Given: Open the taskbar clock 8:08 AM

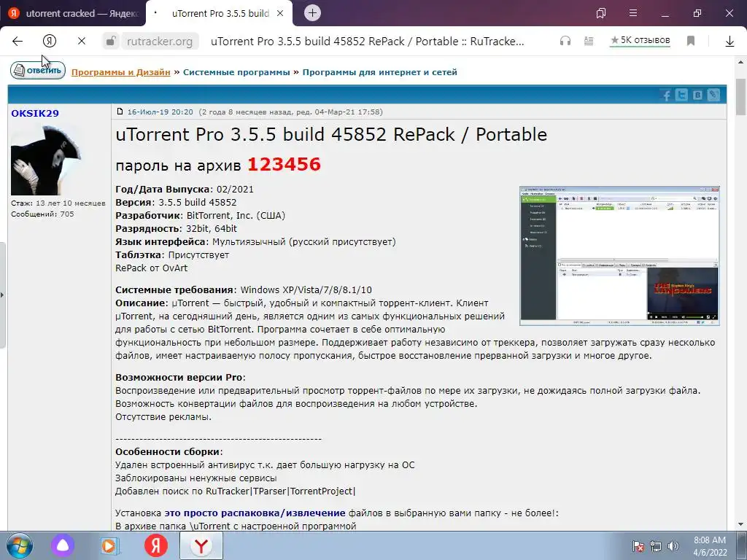Looking at the screenshot, I should click(x=710, y=546).
